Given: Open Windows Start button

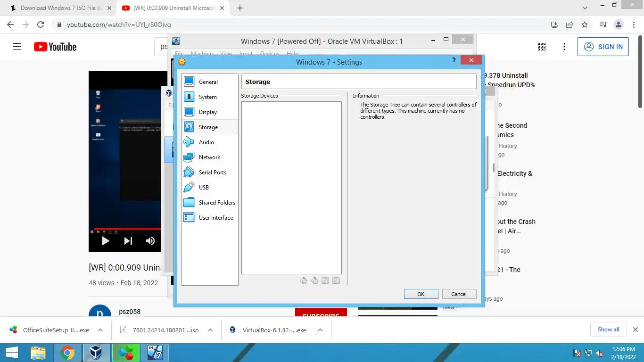Looking at the screenshot, I should (x=11, y=353).
